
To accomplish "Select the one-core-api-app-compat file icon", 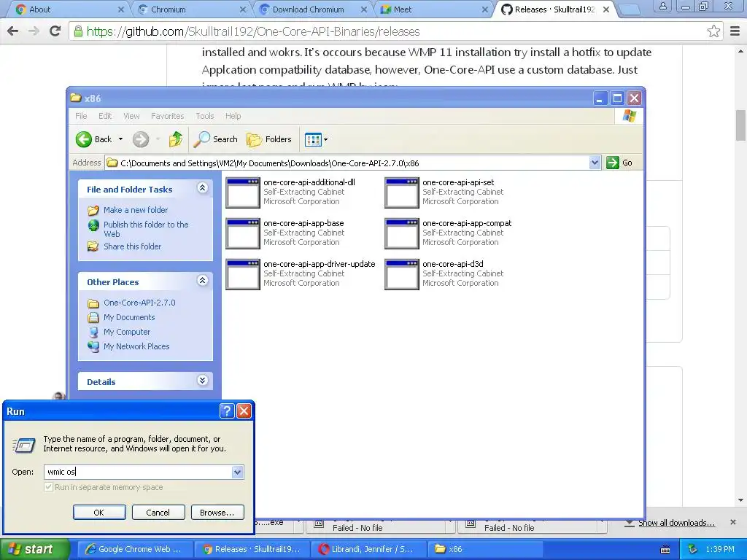I will (402, 233).
